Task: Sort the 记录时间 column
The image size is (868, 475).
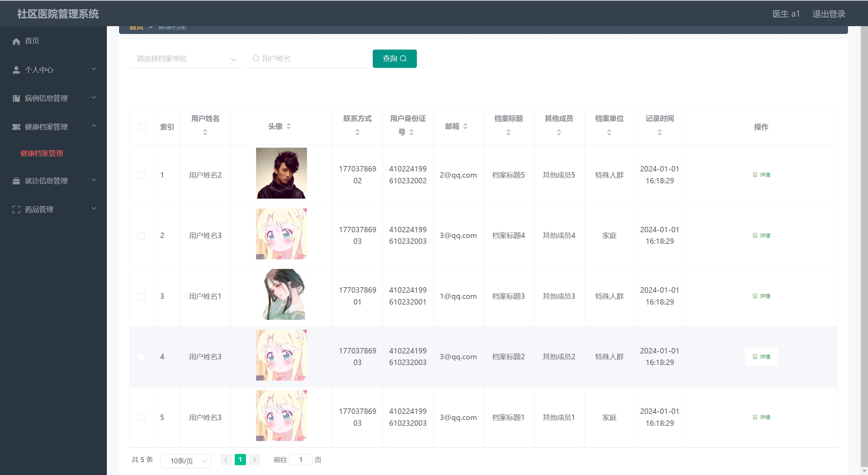Action: (659, 132)
